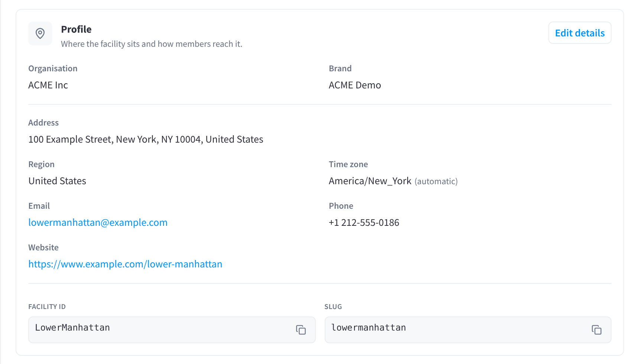Click the Region field label

(x=41, y=164)
